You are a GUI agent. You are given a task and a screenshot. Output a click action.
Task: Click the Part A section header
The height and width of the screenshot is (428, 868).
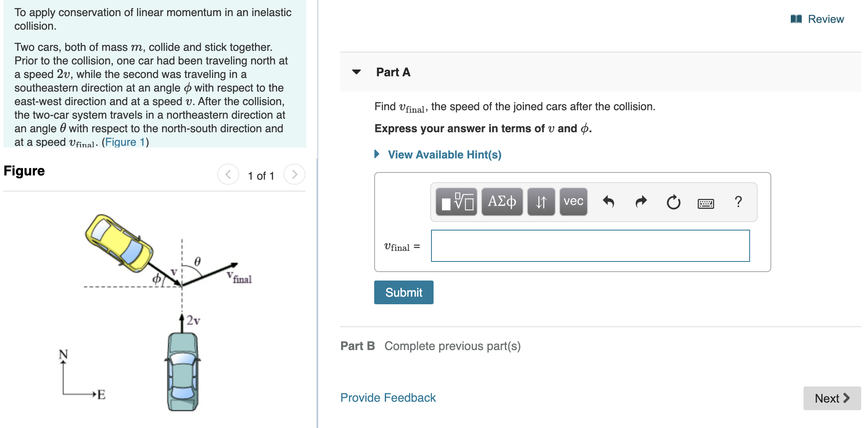pos(392,72)
